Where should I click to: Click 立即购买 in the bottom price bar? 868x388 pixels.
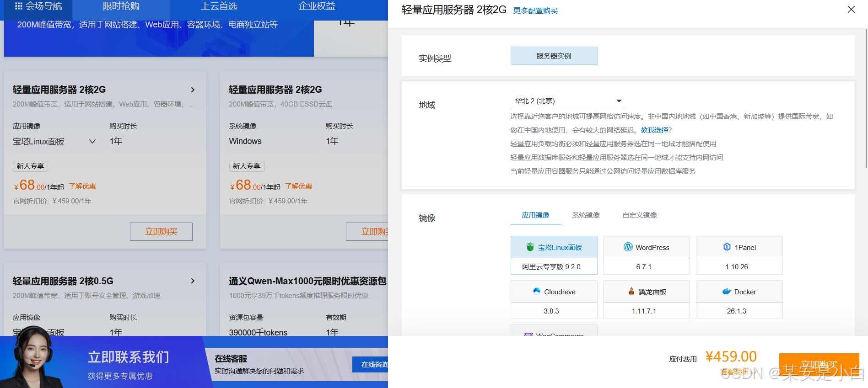(x=819, y=365)
